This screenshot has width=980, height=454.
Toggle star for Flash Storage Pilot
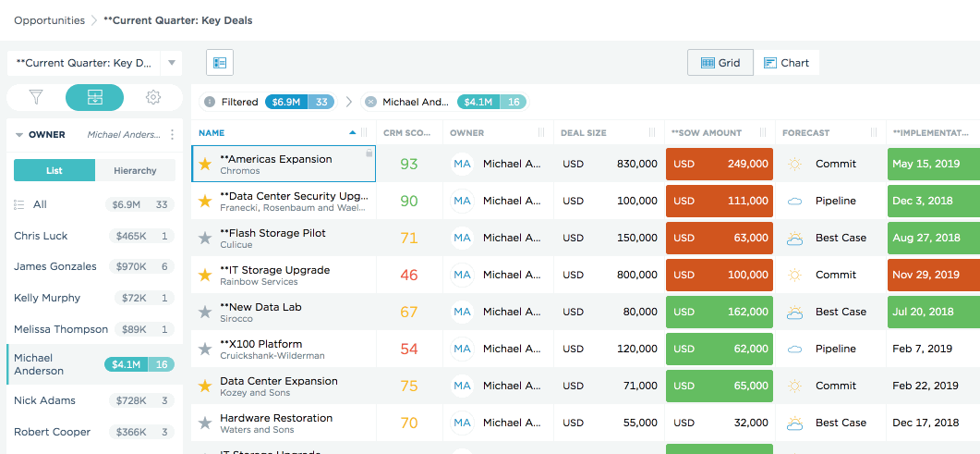pos(205,238)
